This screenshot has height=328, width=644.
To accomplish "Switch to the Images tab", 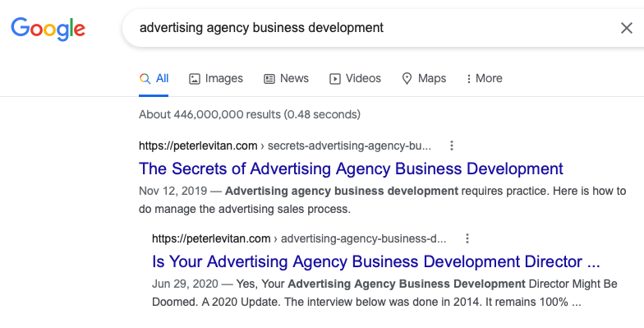I will click(215, 79).
